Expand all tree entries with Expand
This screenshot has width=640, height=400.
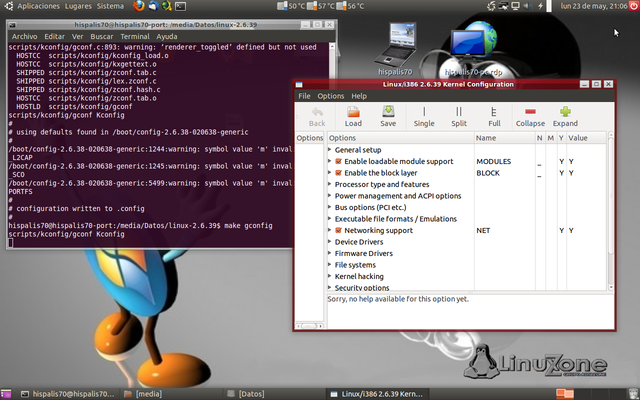point(565,117)
